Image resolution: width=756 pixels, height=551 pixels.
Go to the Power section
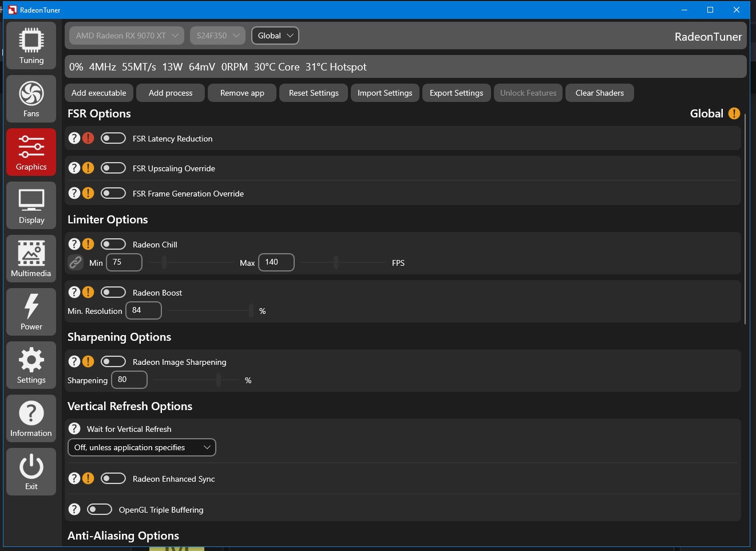point(31,312)
